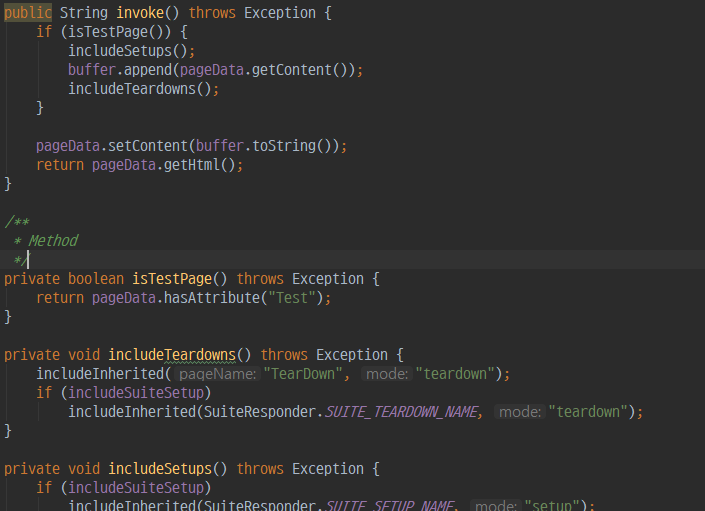This screenshot has width=705, height=511.
Task: Click the 'includeSetups' method declaration name
Action: point(160,469)
